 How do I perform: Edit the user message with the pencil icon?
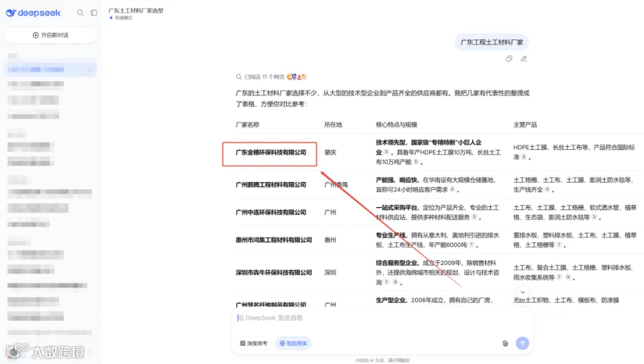point(524,59)
